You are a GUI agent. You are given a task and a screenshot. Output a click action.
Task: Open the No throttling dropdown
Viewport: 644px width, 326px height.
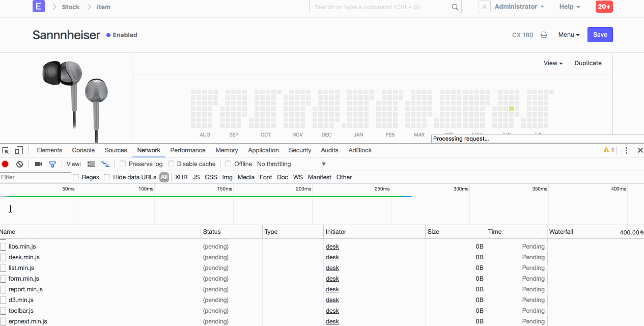tap(291, 164)
